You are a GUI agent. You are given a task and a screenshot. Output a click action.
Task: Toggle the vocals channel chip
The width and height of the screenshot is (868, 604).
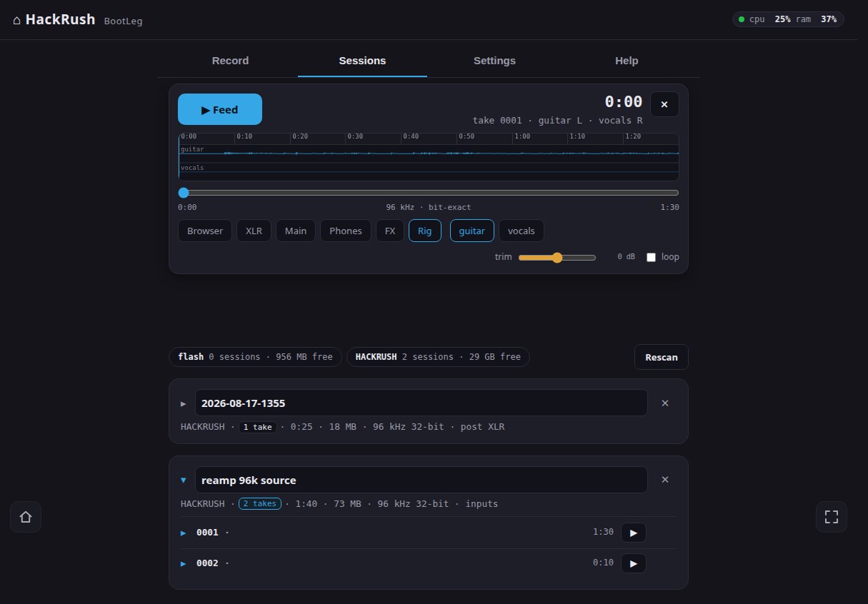522,231
